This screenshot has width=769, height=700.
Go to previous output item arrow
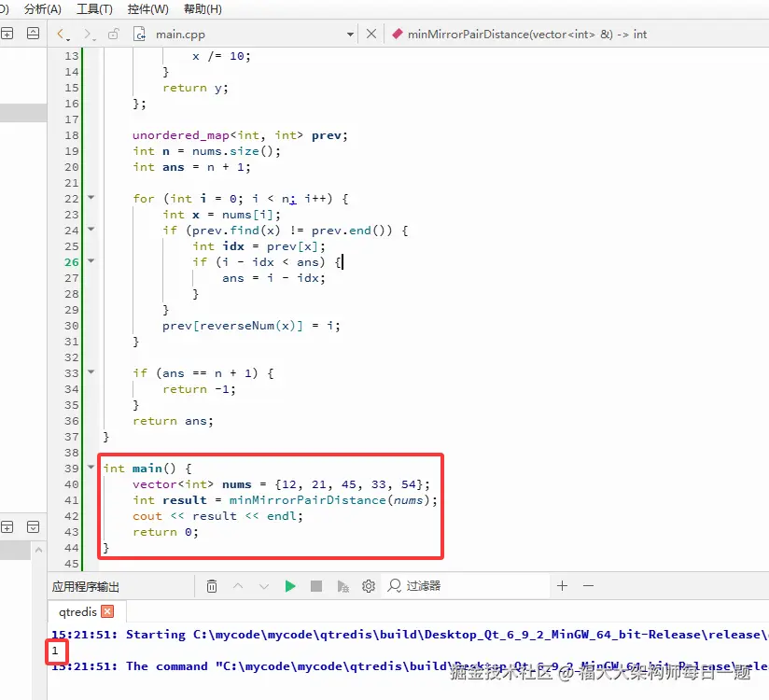pyautogui.click(x=238, y=586)
